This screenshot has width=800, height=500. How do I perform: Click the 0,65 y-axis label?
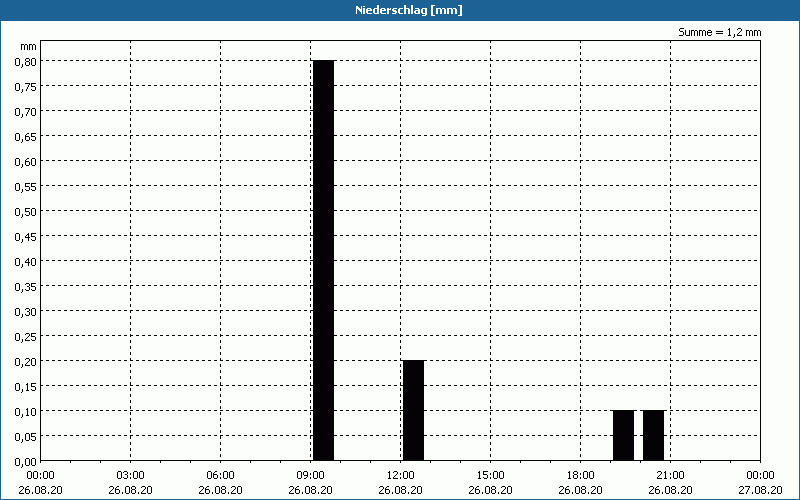(x=26, y=136)
